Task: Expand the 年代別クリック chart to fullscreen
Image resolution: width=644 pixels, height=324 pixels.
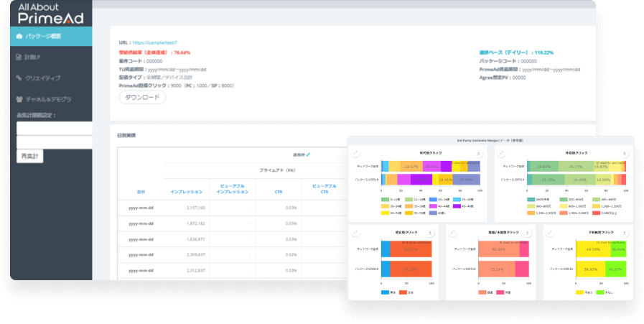Action: pos(355,153)
